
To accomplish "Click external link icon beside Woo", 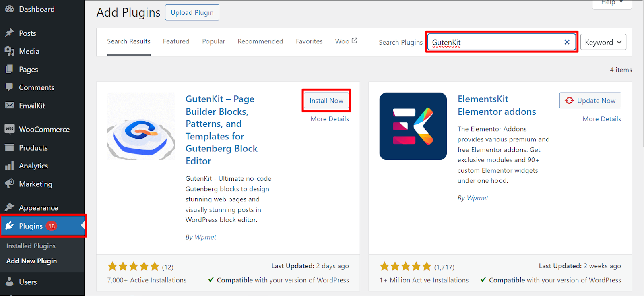I will [354, 41].
